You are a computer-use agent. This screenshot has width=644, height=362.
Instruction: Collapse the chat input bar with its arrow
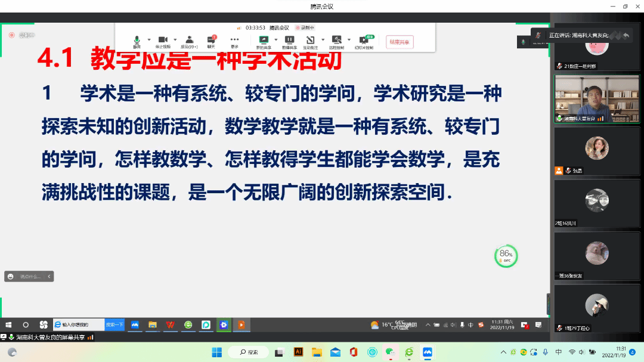tap(50, 276)
